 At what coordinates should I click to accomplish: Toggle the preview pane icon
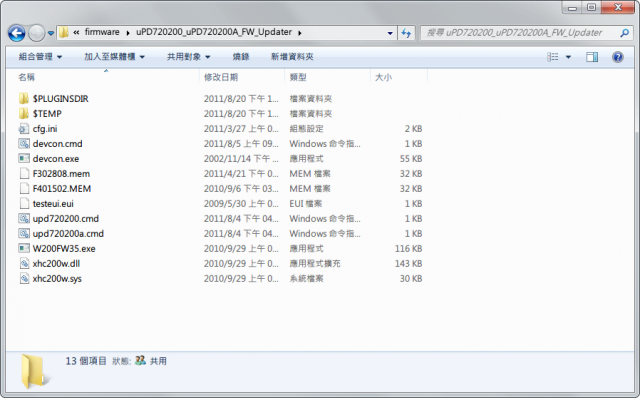pos(592,57)
